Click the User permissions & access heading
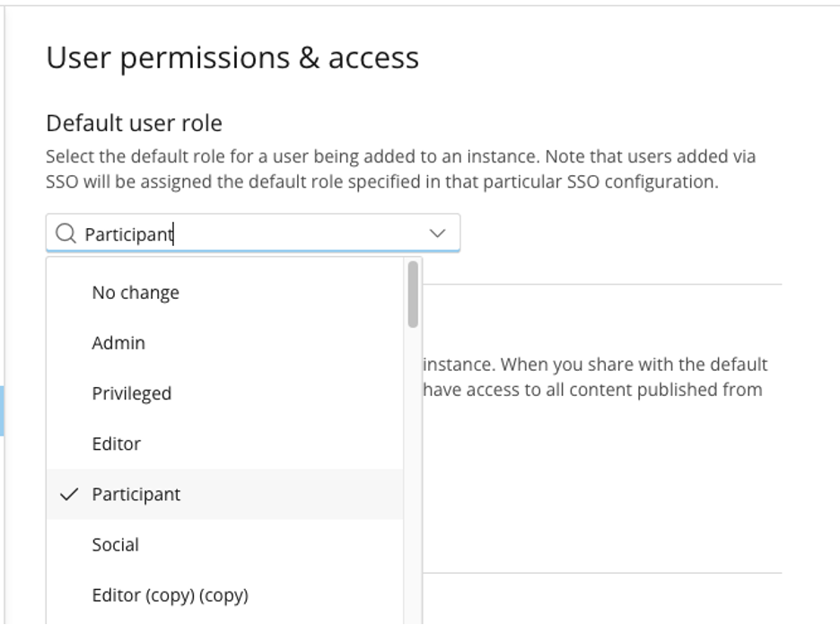840x625 pixels. pos(232,57)
